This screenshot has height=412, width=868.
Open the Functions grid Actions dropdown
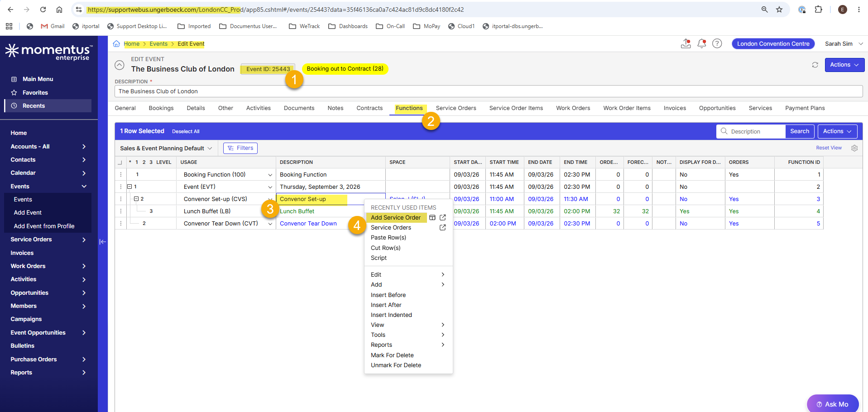pyautogui.click(x=838, y=131)
